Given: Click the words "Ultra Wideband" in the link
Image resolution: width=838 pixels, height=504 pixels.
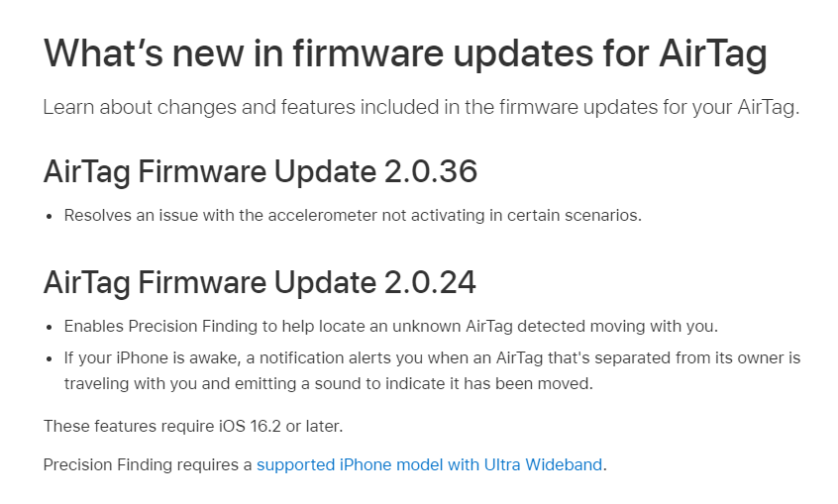Looking at the screenshot, I should pos(543,464).
